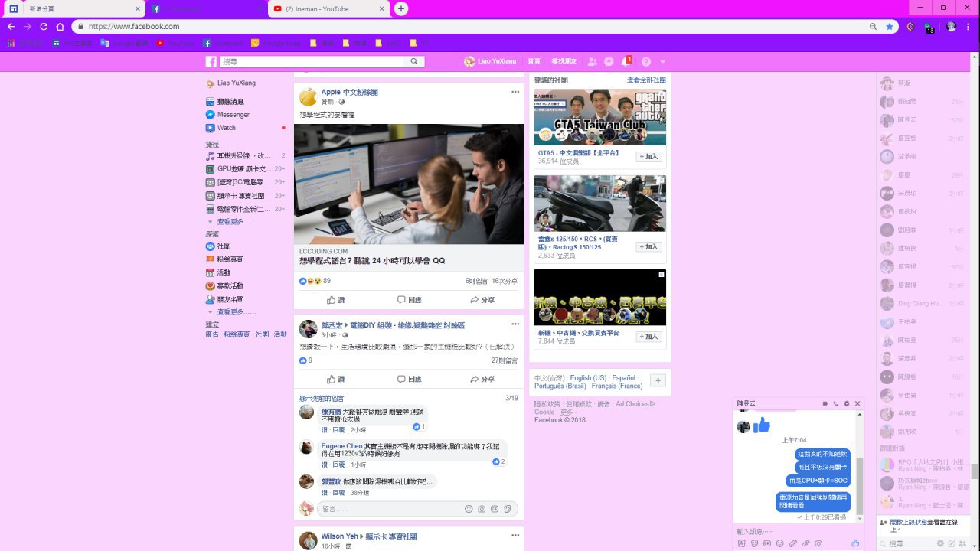Open emoji picker in comment box
This screenshot has height=551, width=980.
coord(469,509)
